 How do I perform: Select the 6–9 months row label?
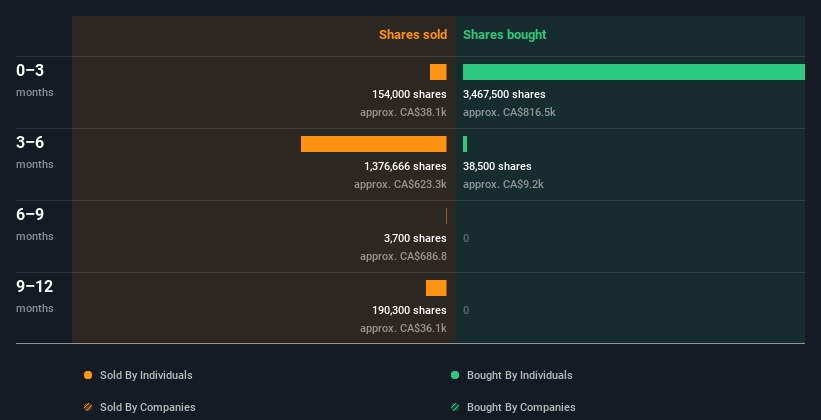click(x=35, y=224)
